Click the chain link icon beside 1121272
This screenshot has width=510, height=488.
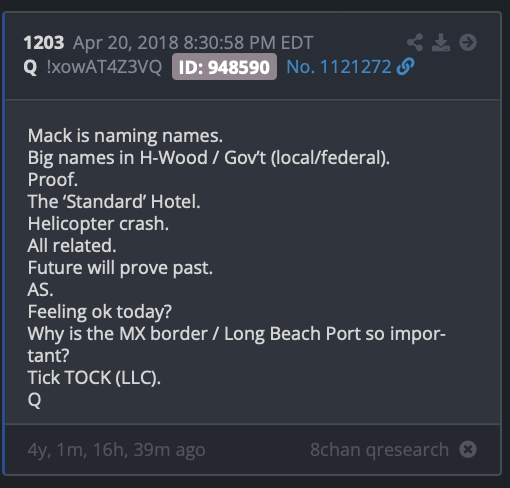406,66
